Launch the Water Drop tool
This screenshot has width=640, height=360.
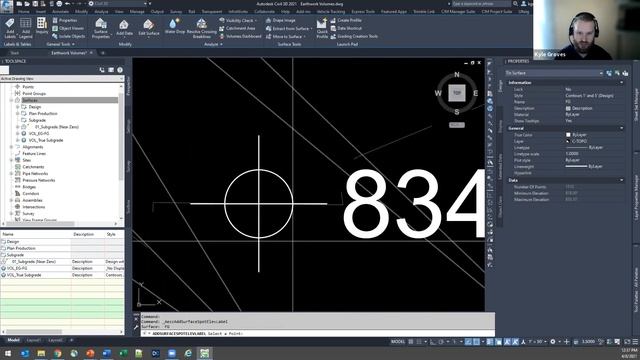coord(175,26)
